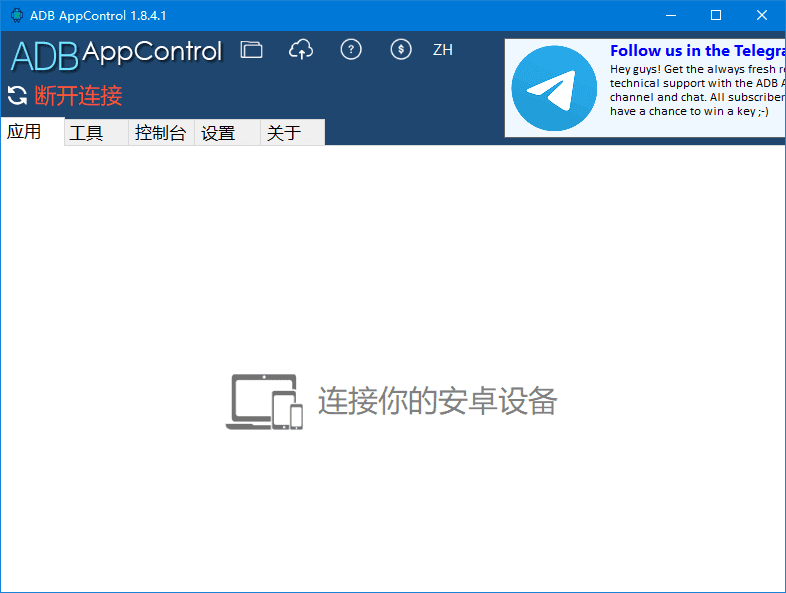Viewport: 786px width, 593px height.
Task: Change language with the ZH button
Action: [x=443, y=50]
